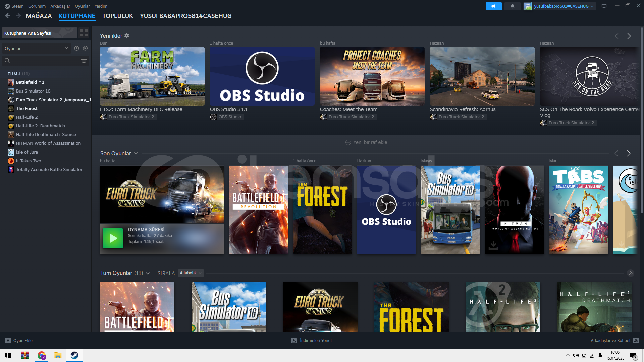
Task: Open Yenilikler settings gear
Action: 127,36
